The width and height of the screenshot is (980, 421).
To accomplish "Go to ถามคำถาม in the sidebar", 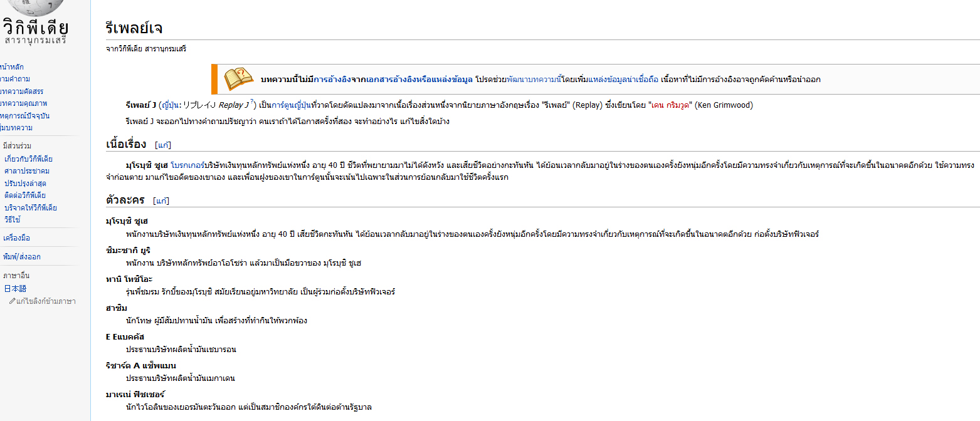I will click(15, 79).
